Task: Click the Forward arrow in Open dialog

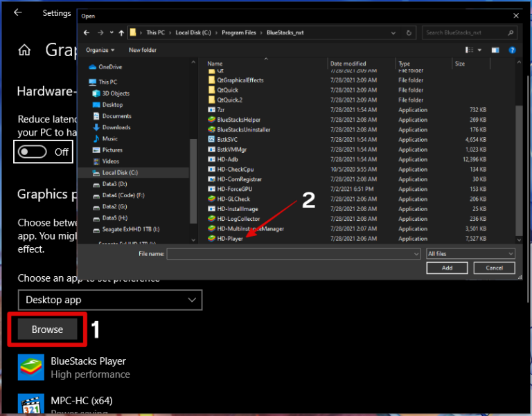Action: click(x=100, y=33)
